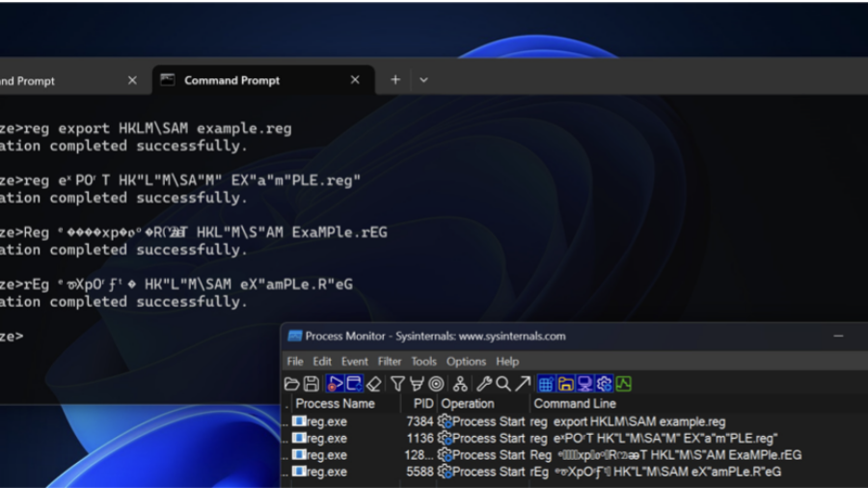Toggle Show Network Activity filter
868x488 pixels.
click(x=584, y=384)
